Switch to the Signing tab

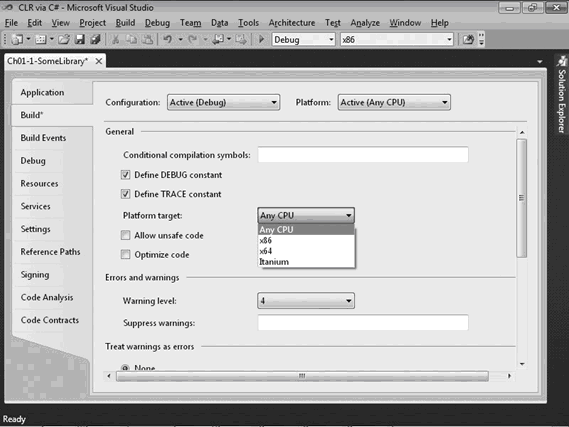coord(52,275)
